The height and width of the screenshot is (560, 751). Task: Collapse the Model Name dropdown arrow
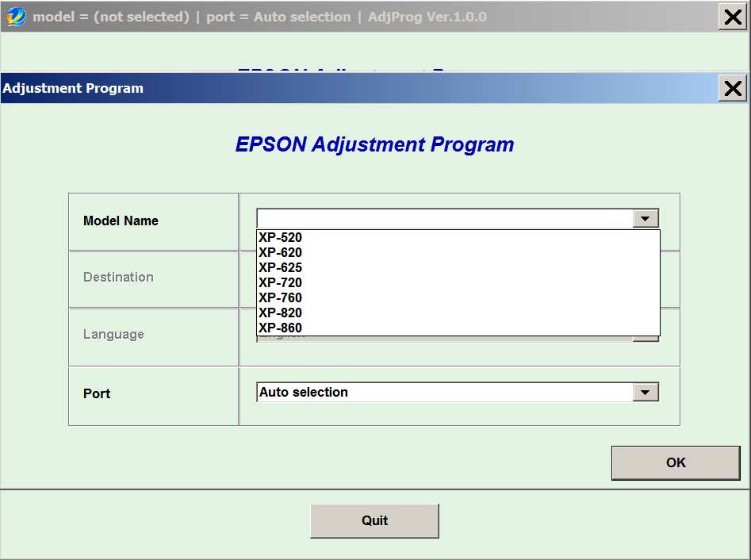(x=646, y=218)
